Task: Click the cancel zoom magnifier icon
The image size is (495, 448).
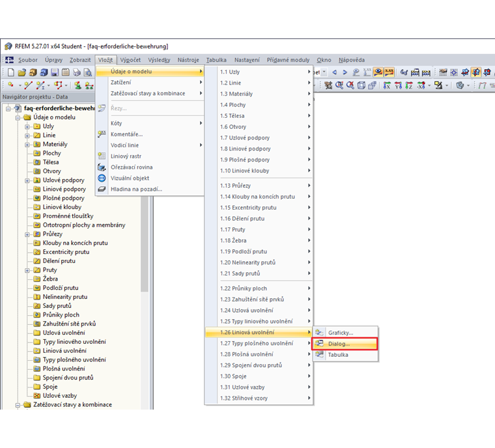Action: tap(350, 85)
